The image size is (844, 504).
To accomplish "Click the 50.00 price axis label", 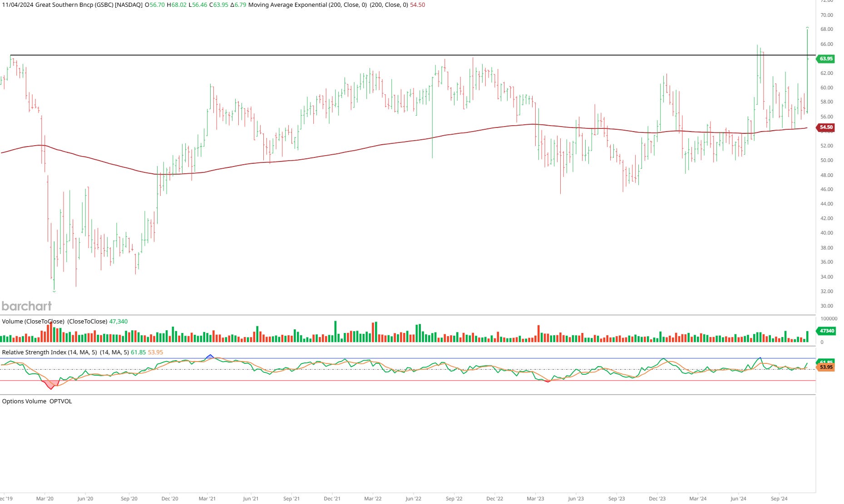I will point(827,160).
